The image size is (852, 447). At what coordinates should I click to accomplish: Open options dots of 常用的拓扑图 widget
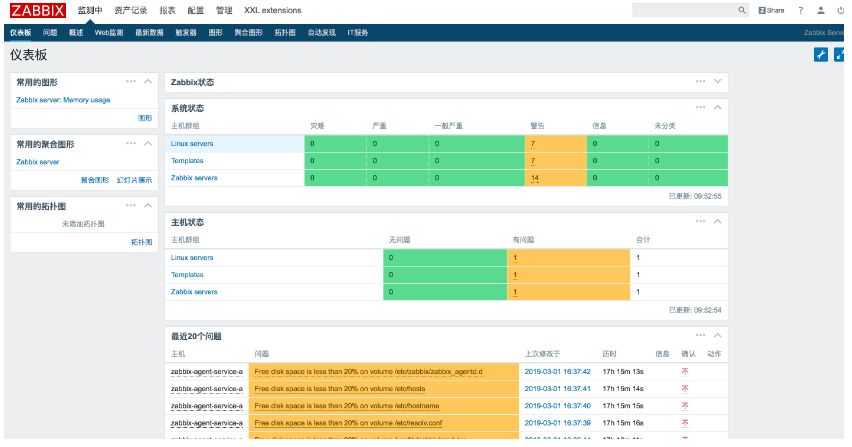131,205
